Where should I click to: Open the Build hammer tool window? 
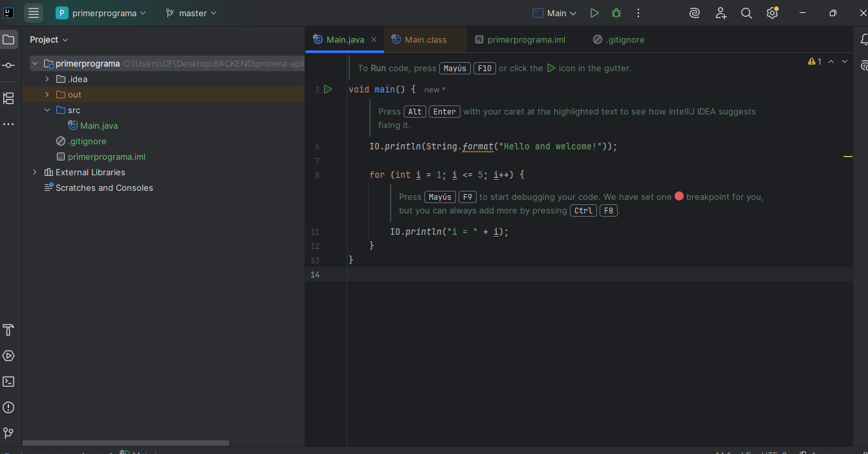[x=8, y=330]
